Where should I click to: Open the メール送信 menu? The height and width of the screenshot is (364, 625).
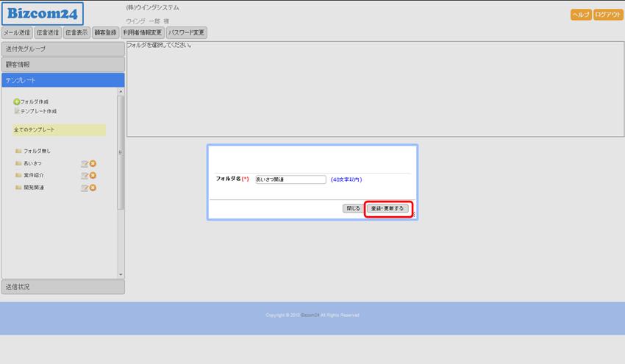coord(17,32)
